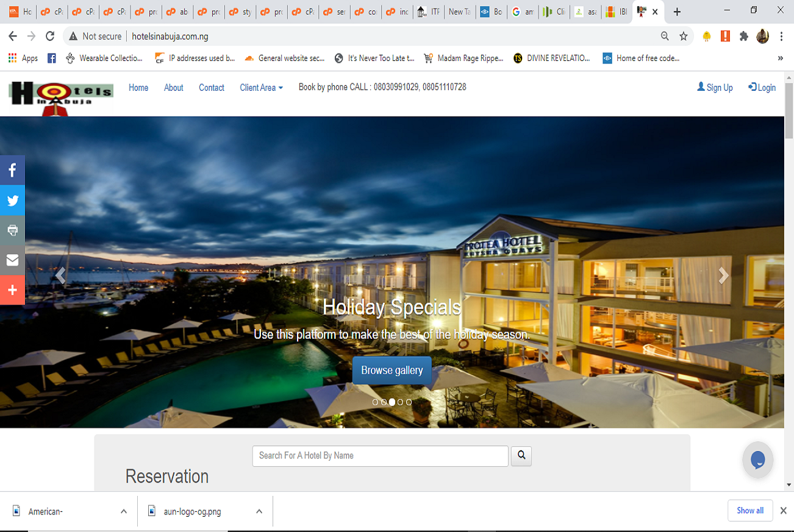Viewport: 794px width, 532px height.
Task: Click the Search For A Hotel field
Action: click(381, 456)
